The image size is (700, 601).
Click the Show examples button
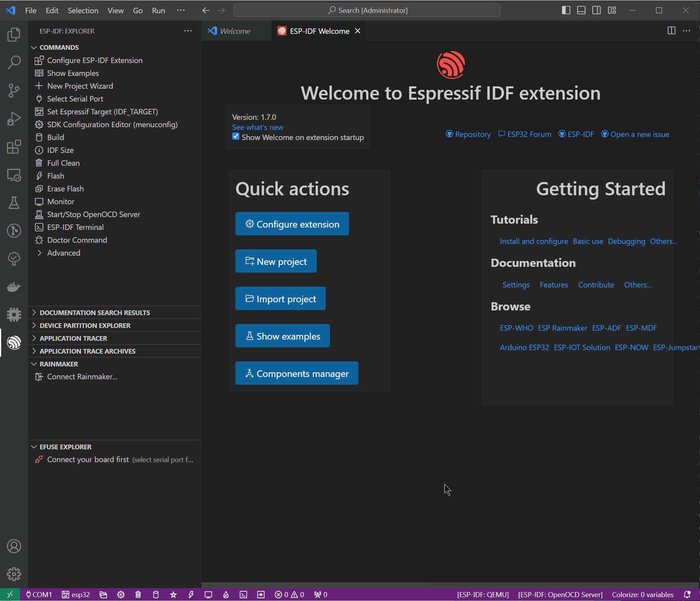(x=282, y=336)
